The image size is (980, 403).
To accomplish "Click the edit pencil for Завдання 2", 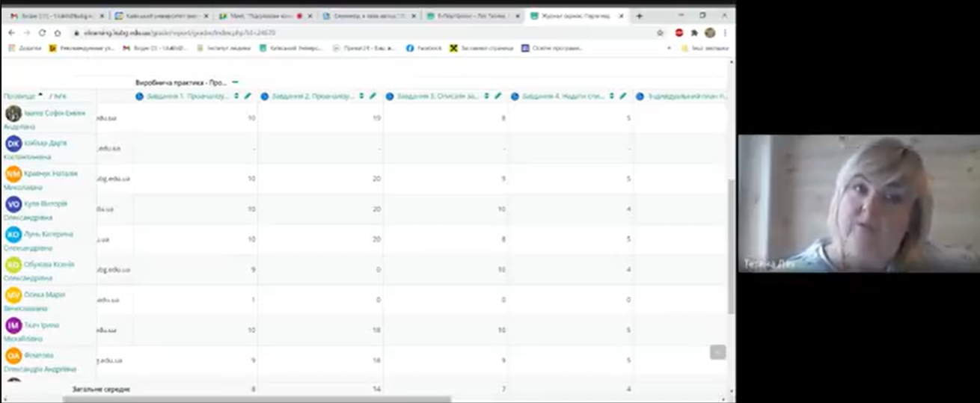I will 372,96.
